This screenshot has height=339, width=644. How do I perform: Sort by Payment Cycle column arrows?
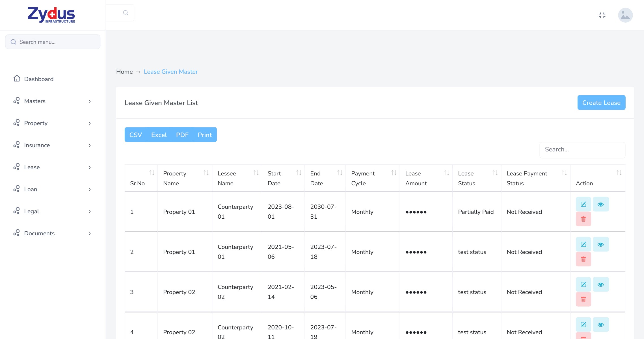coord(394,173)
